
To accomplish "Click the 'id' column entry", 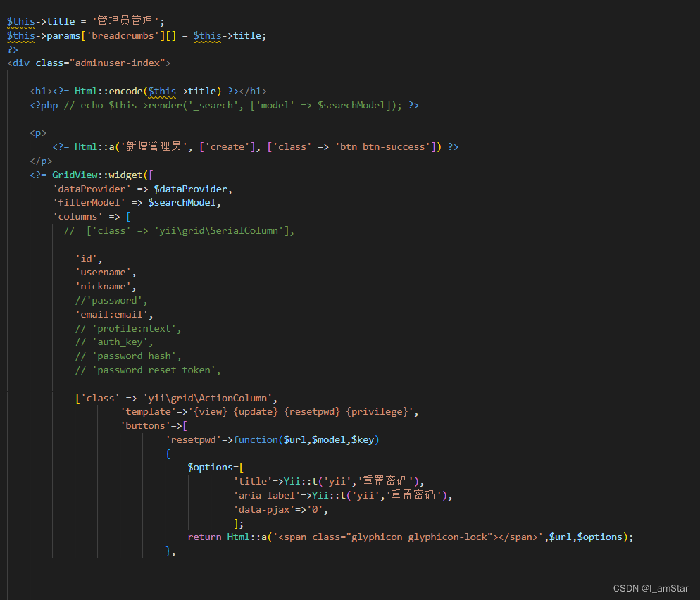I will [86, 259].
